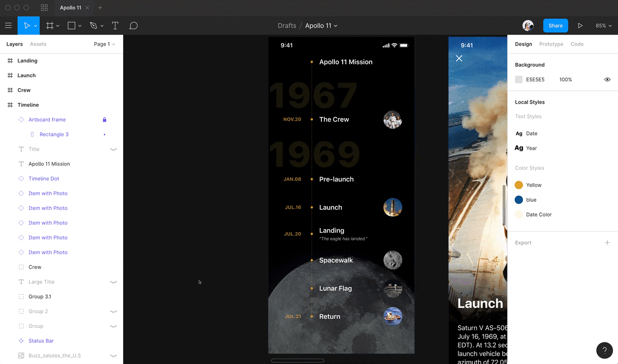Open the 85% zoom dropdown
Image resolution: width=618 pixels, height=364 pixels.
point(604,26)
